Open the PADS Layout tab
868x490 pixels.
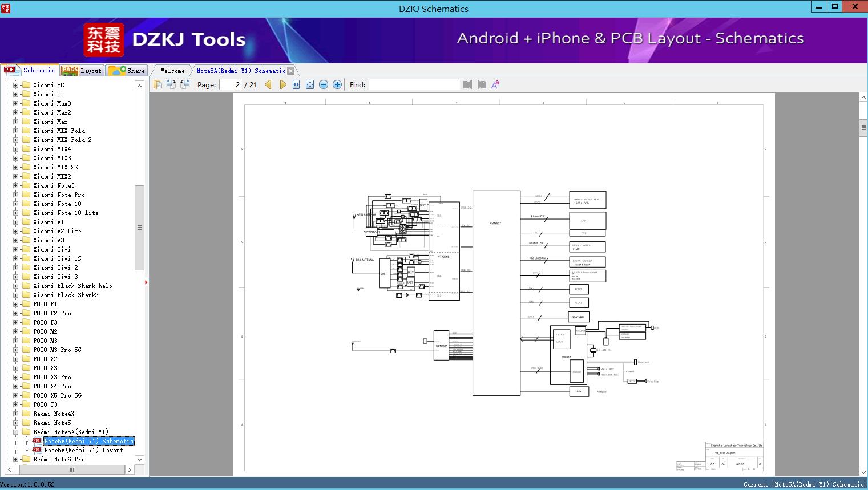click(81, 71)
